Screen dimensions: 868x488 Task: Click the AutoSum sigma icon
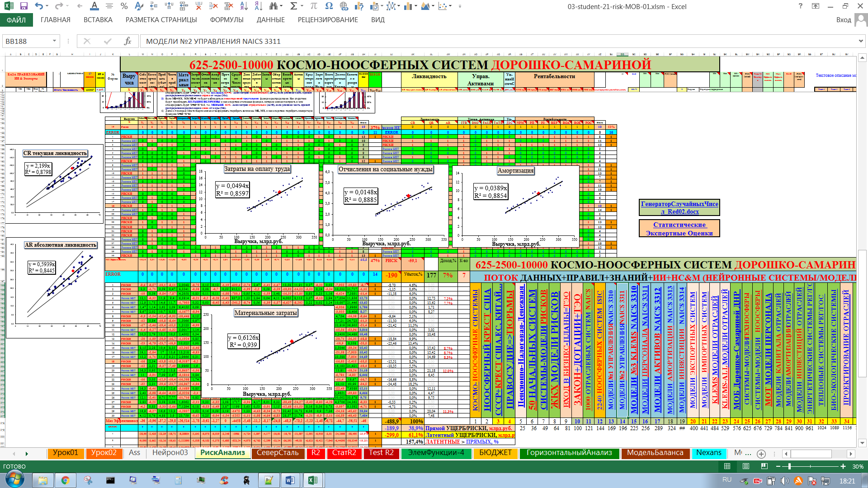tap(293, 6)
